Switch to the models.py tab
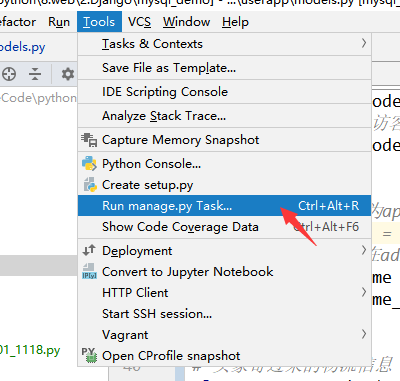This screenshot has height=381, width=400. [23, 47]
